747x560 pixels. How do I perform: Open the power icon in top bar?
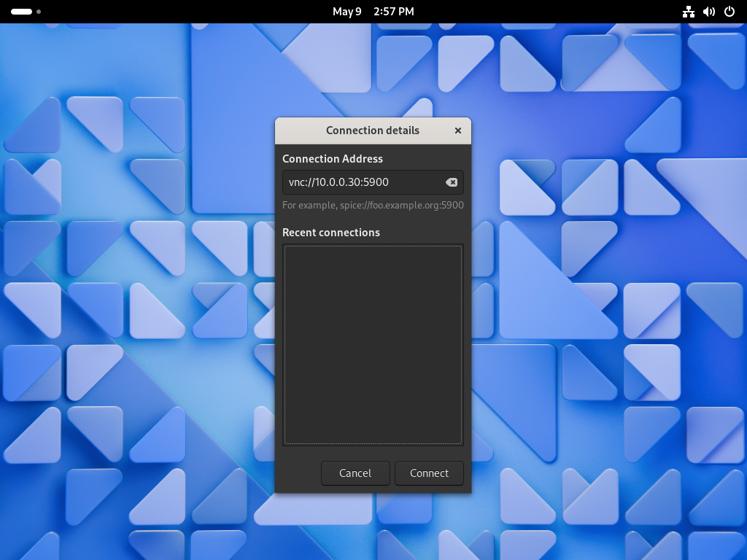729,12
